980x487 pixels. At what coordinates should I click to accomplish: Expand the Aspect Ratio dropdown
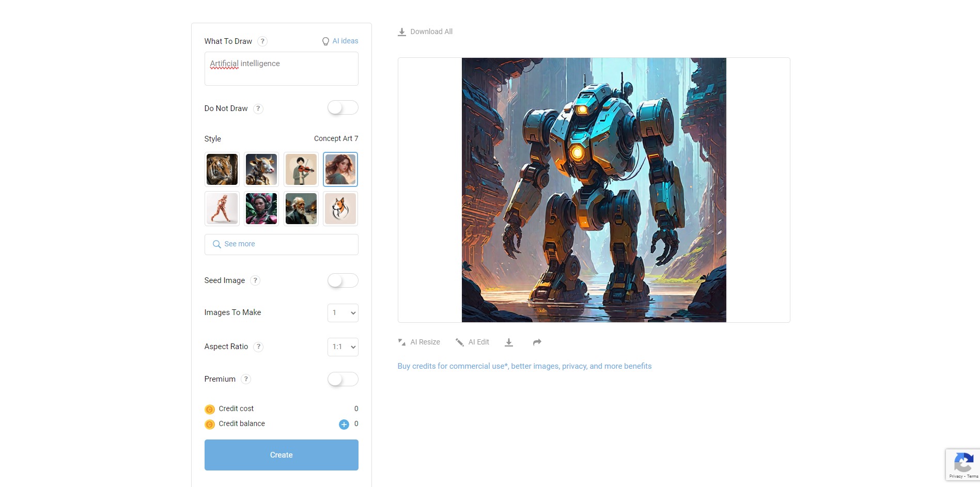click(x=343, y=347)
